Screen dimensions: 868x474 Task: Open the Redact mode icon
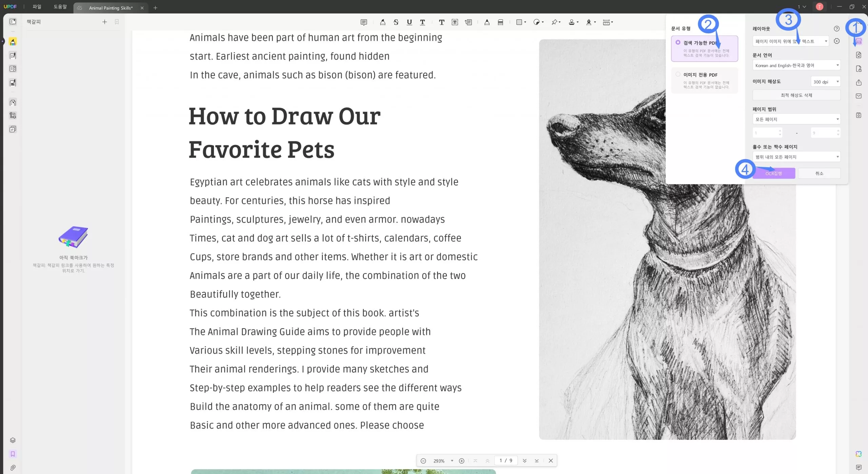pyautogui.click(x=13, y=83)
